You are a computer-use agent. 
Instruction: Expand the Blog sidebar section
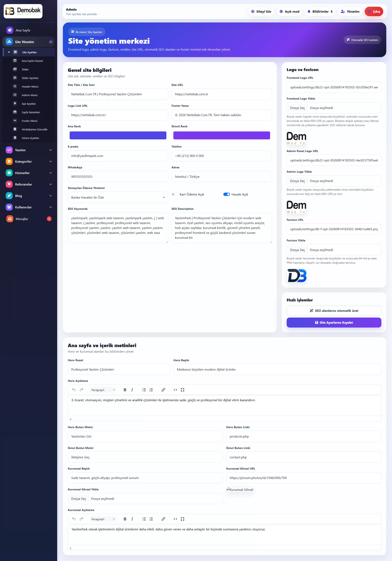(x=28, y=196)
